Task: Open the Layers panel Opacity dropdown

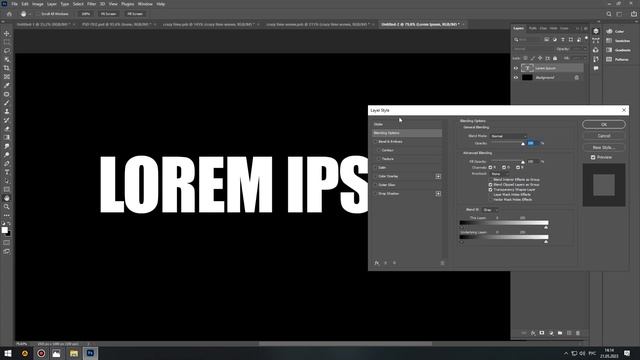Action: coord(584,49)
